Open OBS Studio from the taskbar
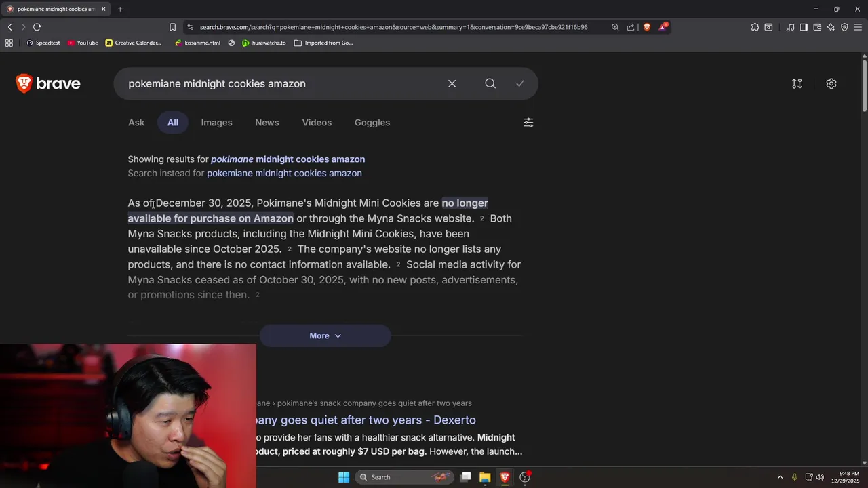The height and width of the screenshot is (488, 868). (525, 477)
